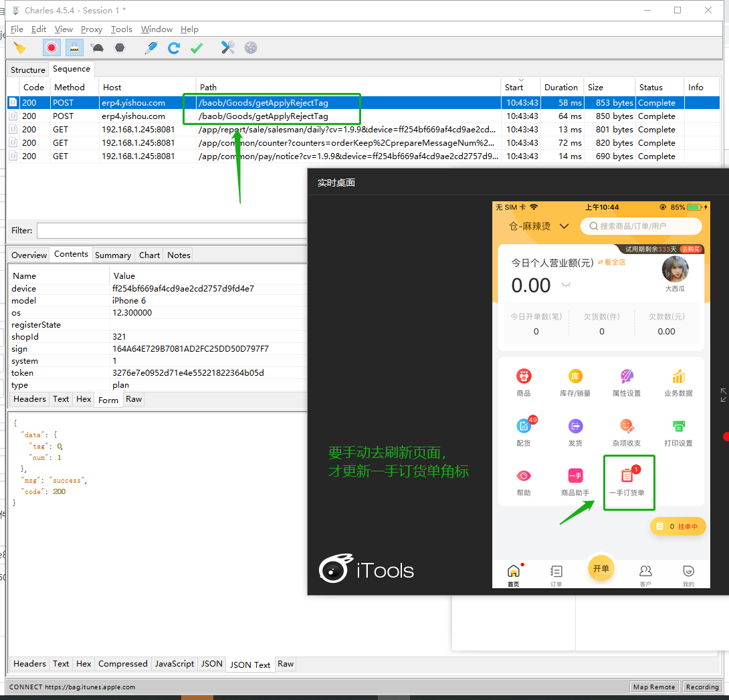Open the Chart tab
Viewport: 729px width, 700px height.
(x=149, y=255)
